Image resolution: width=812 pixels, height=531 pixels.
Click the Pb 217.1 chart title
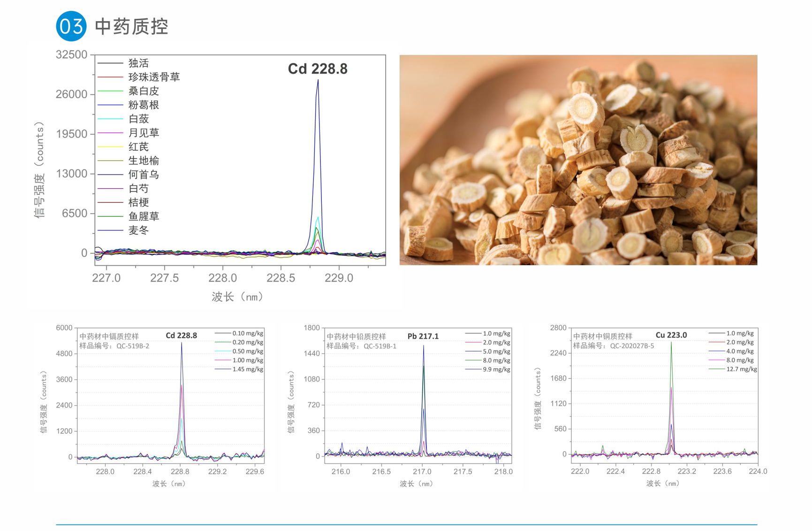pos(423,336)
